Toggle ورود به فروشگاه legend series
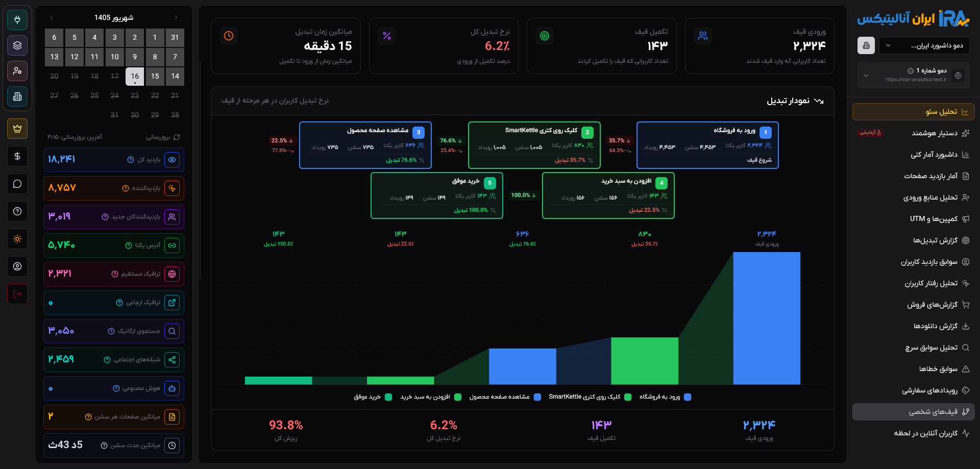Image resolution: width=980 pixels, height=469 pixels. point(665,397)
